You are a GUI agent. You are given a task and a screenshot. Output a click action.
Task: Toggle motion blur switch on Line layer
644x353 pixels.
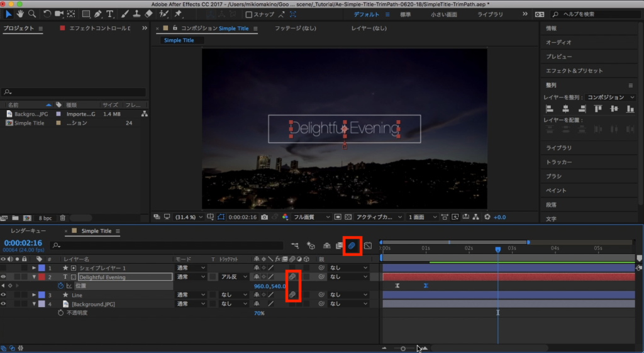(x=292, y=295)
